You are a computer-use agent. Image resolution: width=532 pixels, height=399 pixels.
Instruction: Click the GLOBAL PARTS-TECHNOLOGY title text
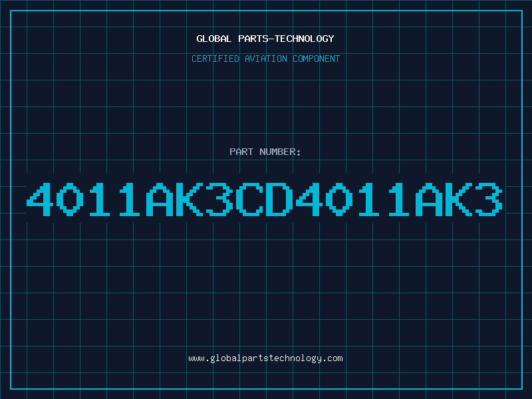265,39
